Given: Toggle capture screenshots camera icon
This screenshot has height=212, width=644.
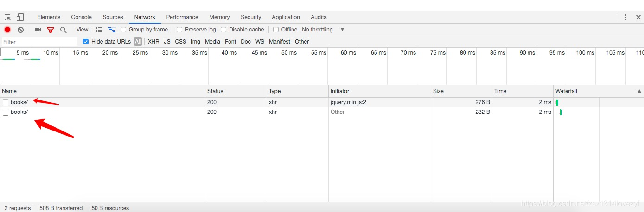Looking at the screenshot, I should click(x=38, y=30).
